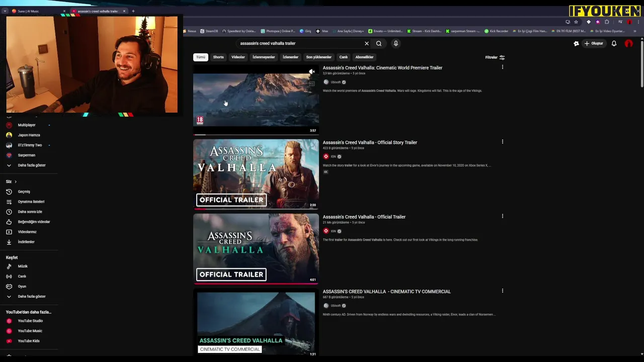Select the Son yüklenenler filter chip

point(319,57)
